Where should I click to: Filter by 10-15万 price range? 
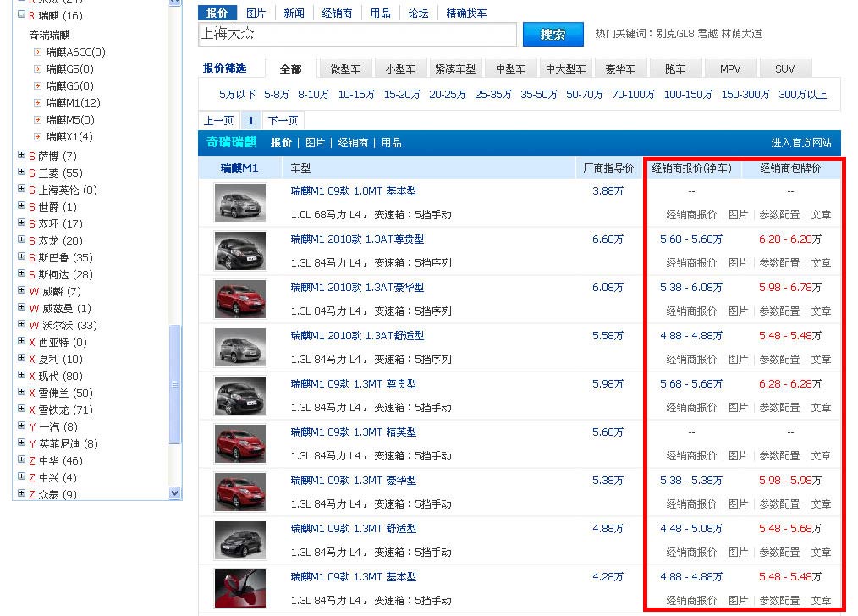pyautogui.click(x=356, y=95)
